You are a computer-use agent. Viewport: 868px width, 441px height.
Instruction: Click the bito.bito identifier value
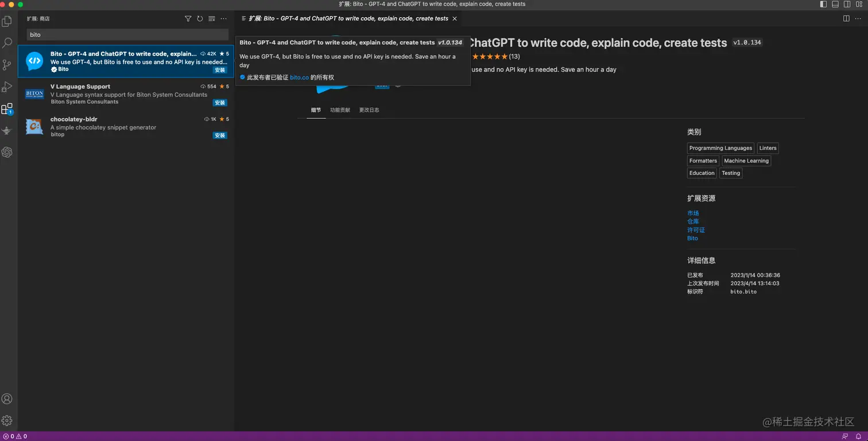[x=743, y=292]
